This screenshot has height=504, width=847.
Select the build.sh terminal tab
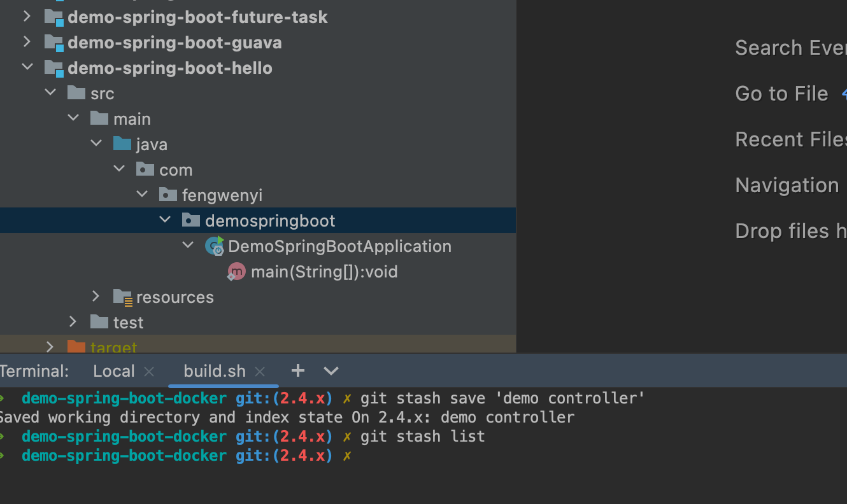(x=214, y=372)
